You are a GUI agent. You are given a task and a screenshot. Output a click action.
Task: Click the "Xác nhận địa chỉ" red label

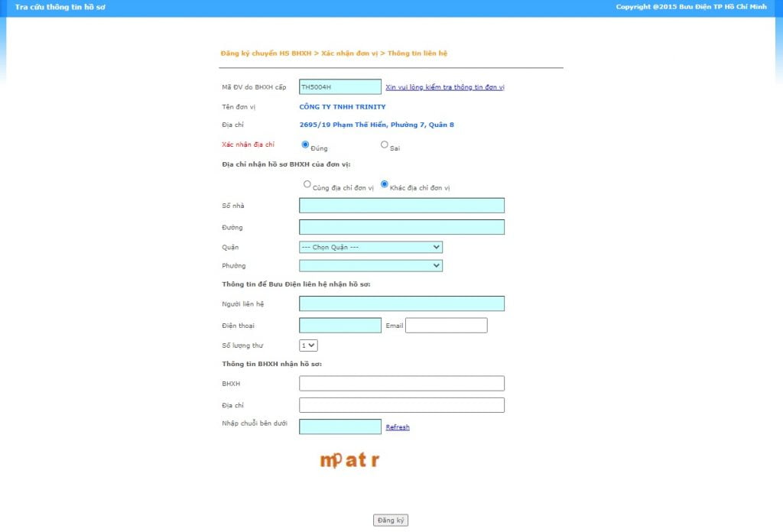249,144
